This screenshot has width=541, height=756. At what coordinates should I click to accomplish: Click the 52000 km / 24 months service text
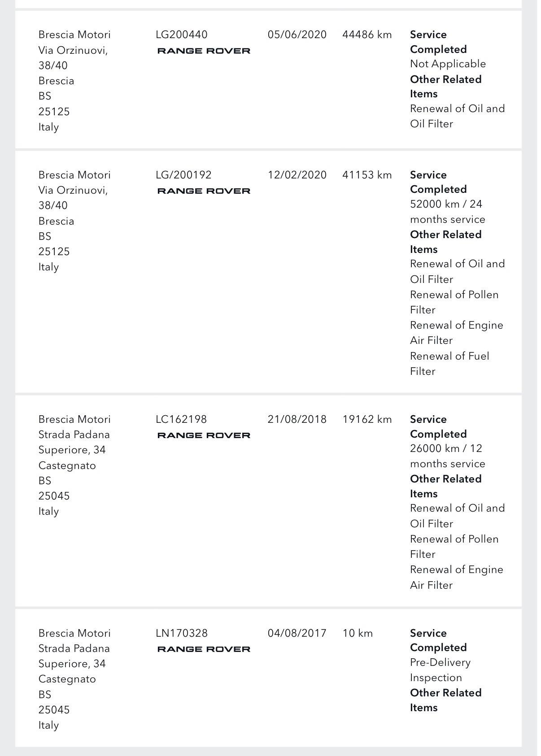click(x=447, y=212)
